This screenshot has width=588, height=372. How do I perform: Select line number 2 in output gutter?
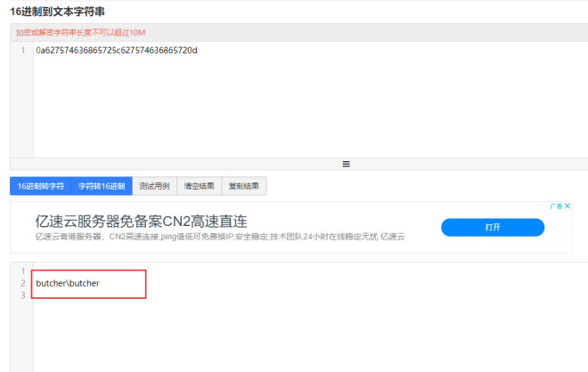pos(22,283)
